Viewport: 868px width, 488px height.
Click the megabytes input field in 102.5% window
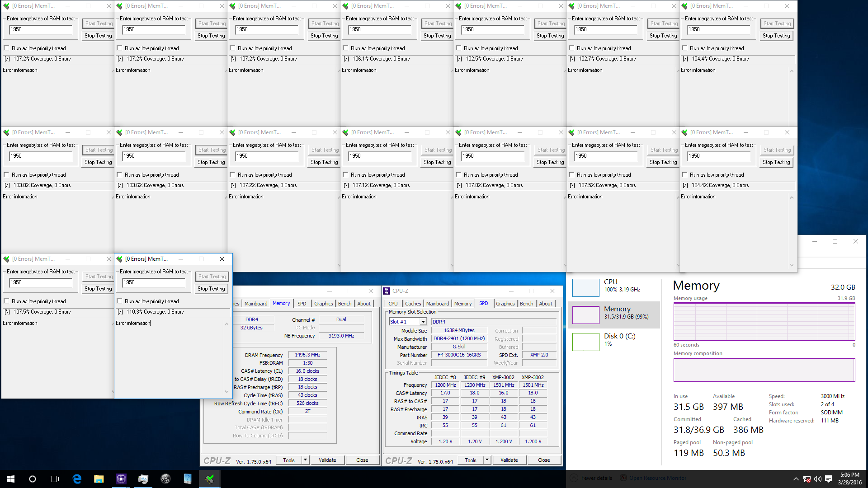pos(493,29)
